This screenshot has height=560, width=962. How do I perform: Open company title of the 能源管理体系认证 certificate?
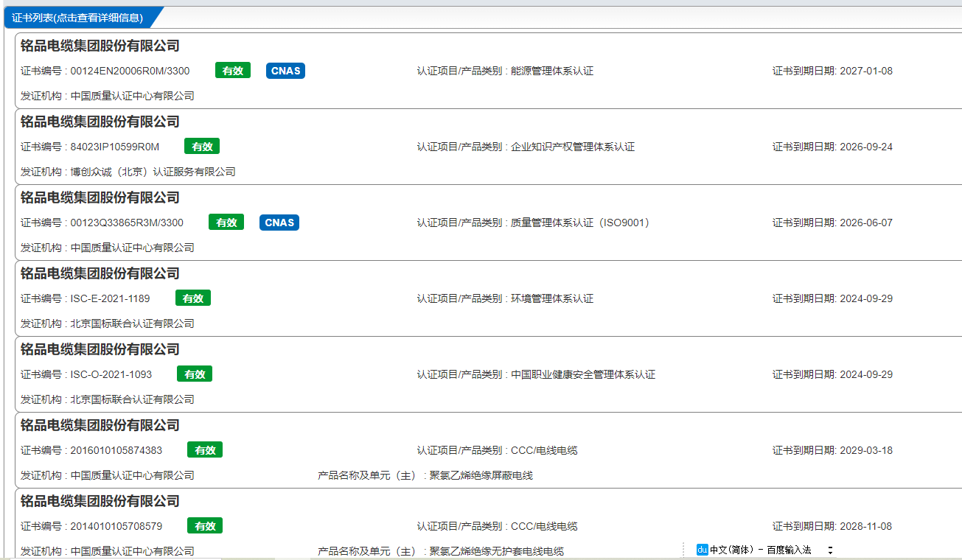tap(100, 46)
